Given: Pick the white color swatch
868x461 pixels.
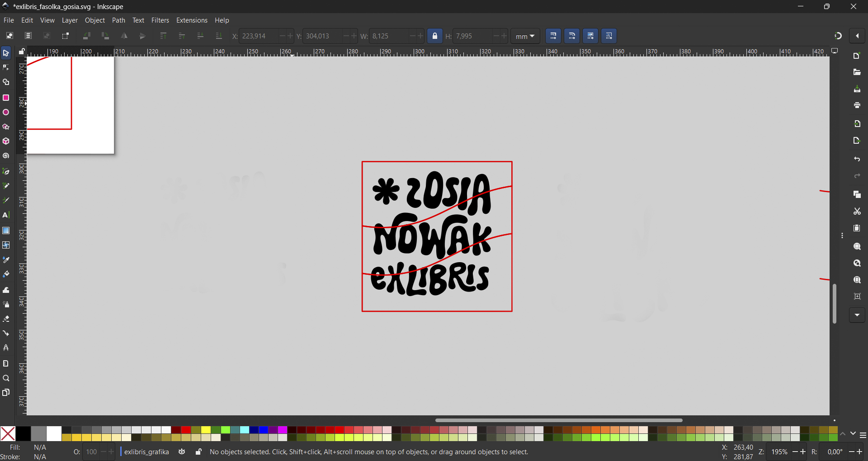Looking at the screenshot, I should [54, 434].
